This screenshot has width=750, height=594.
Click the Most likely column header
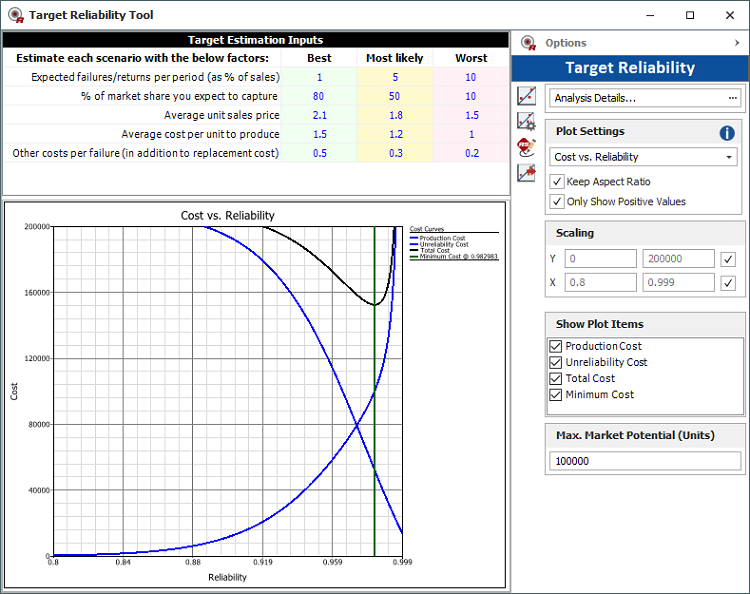[x=394, y=58]
